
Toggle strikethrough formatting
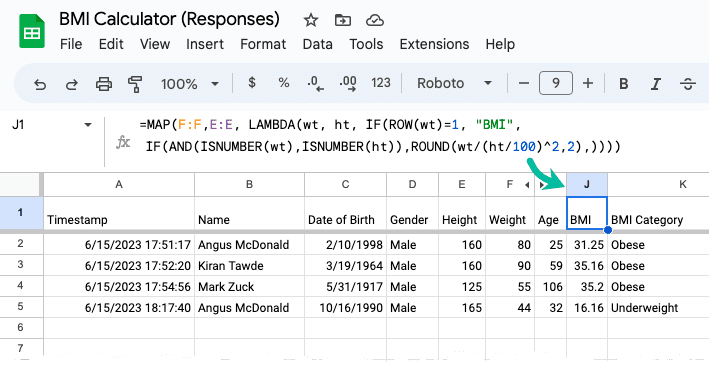point(688,84)
